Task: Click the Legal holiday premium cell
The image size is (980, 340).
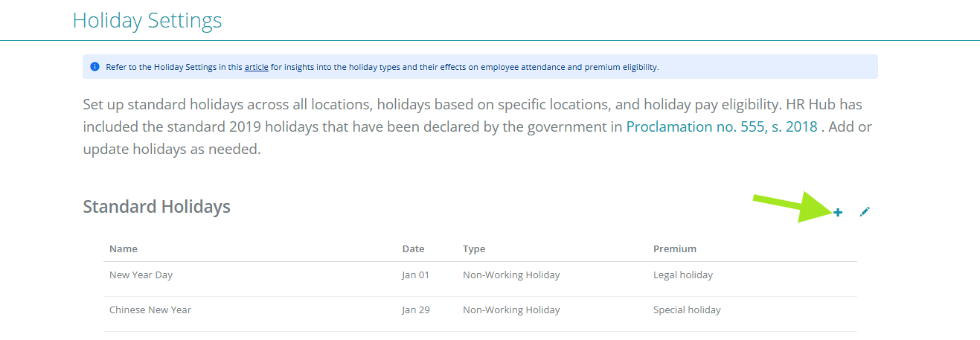Action: [683, 275]
